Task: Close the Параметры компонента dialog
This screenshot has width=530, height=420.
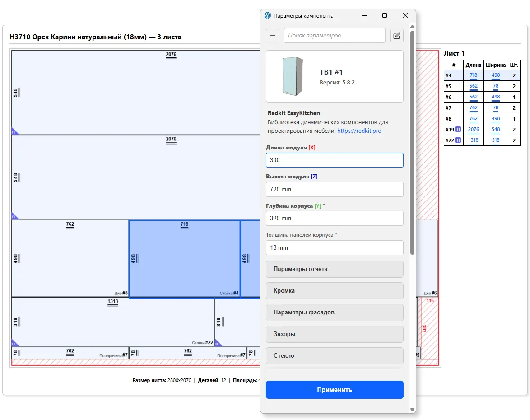Action: pos(405,15)
